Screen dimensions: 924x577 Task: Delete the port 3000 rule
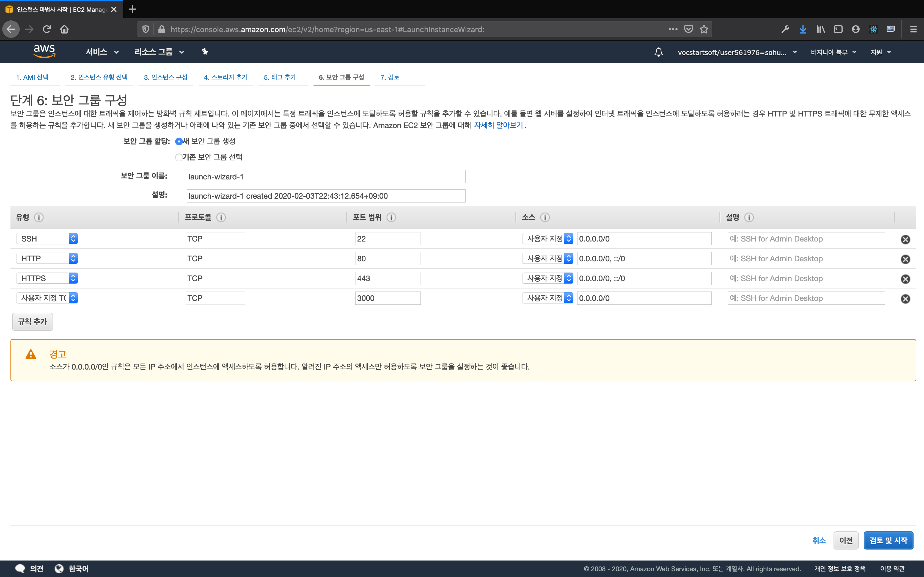(x=905, y=299)
